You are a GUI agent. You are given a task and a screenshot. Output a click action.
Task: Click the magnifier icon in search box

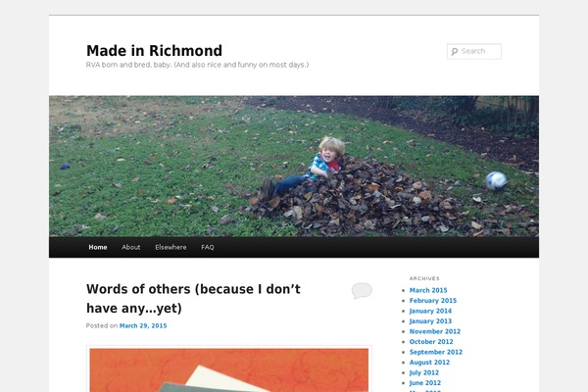pos(455,51)
